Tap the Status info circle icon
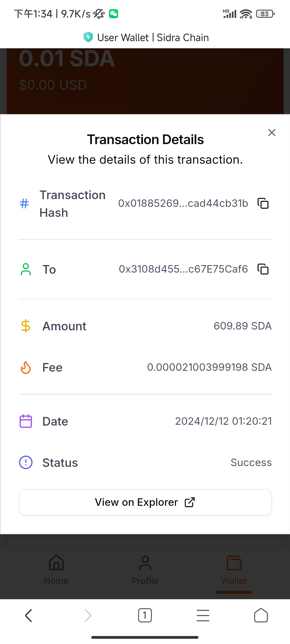 coord(26,463)
